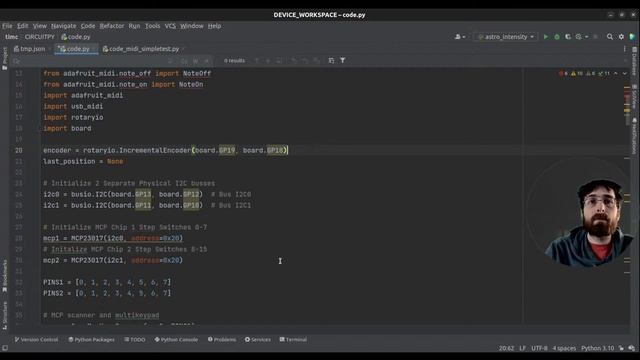Screen dimensions: 640x360
Task: Run the astro_intensity configuration
Action: [x=546, y=37]
